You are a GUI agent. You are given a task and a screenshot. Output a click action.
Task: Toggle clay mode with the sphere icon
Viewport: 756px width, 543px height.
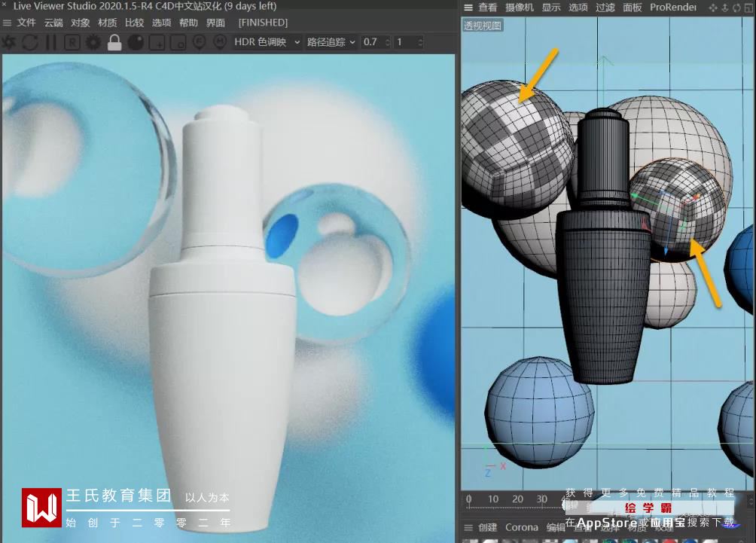136,42
